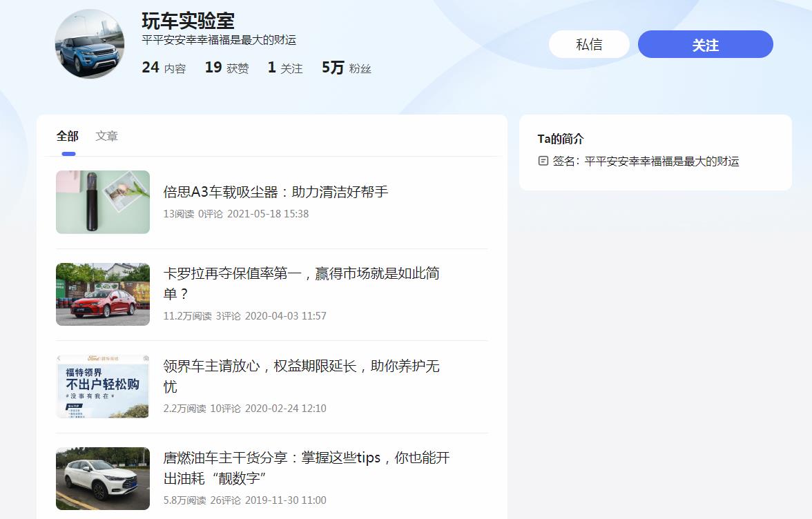
Task: Open article 领界车主请放心，权益期限延长
Action: [301, 376]
